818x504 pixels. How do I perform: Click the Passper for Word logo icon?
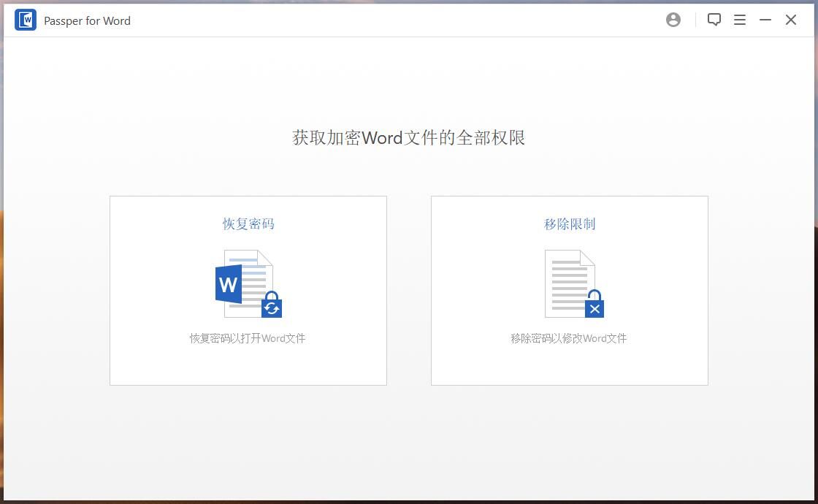tap(26, 20)
